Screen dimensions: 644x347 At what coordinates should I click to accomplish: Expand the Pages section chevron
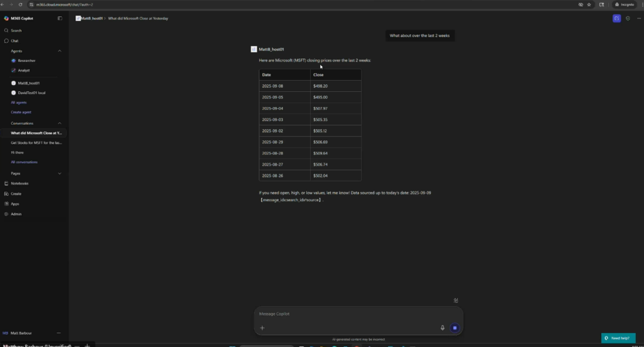coord(60,174)
